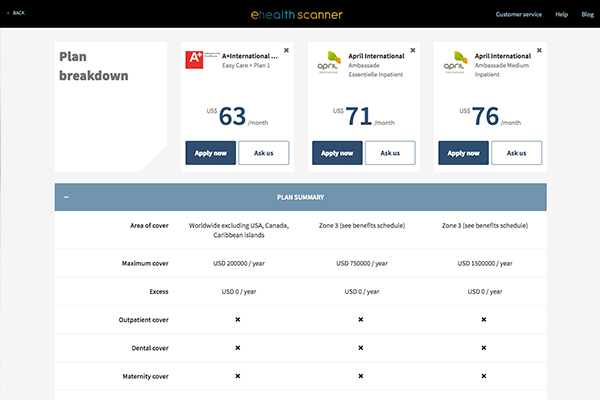Remove April Ambassade Medium Inpatient card with X
This screenshot has height=400, width=600.
539,50
